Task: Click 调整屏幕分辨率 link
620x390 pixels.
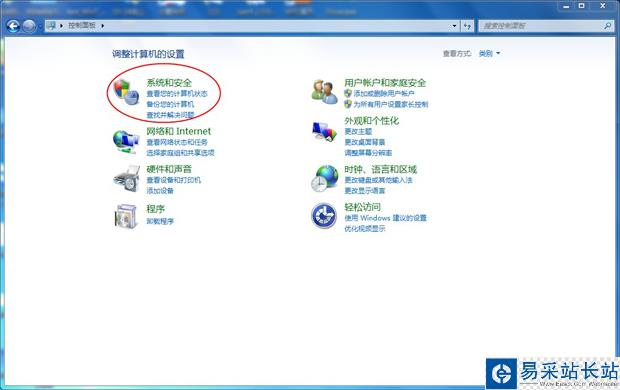Action: [x=368, y=152]
